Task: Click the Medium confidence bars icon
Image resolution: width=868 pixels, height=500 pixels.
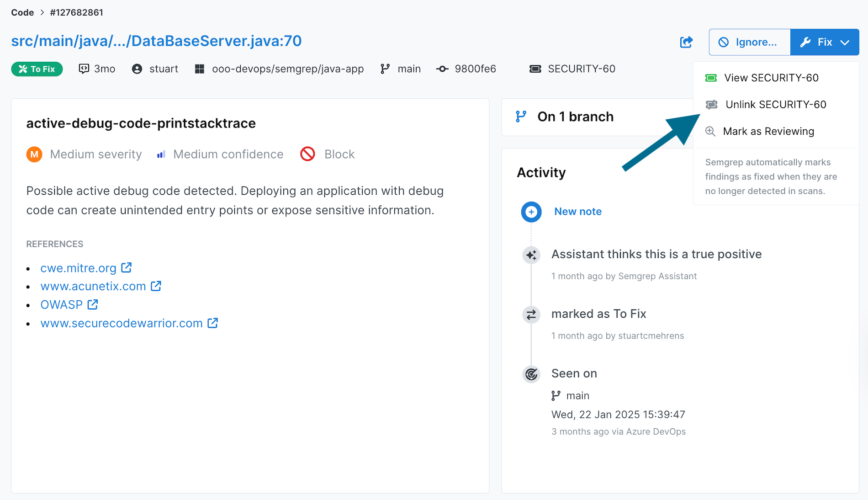Action: [161, 154]
